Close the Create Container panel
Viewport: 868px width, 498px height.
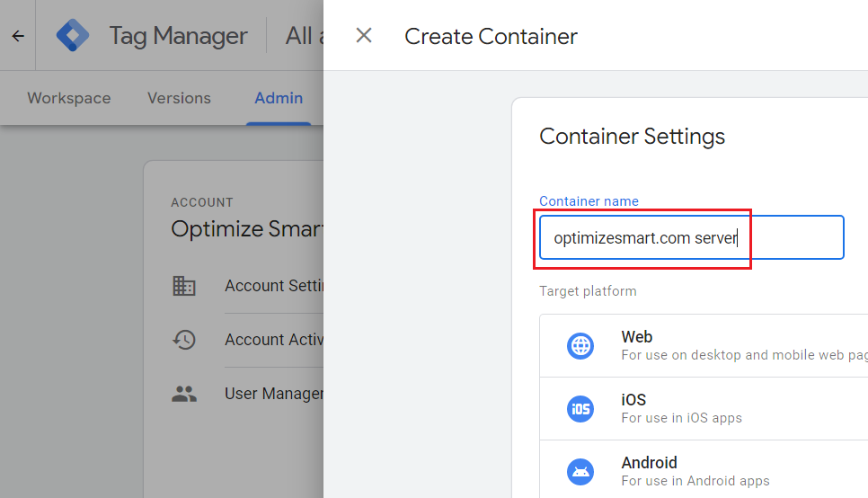[364, 36]
